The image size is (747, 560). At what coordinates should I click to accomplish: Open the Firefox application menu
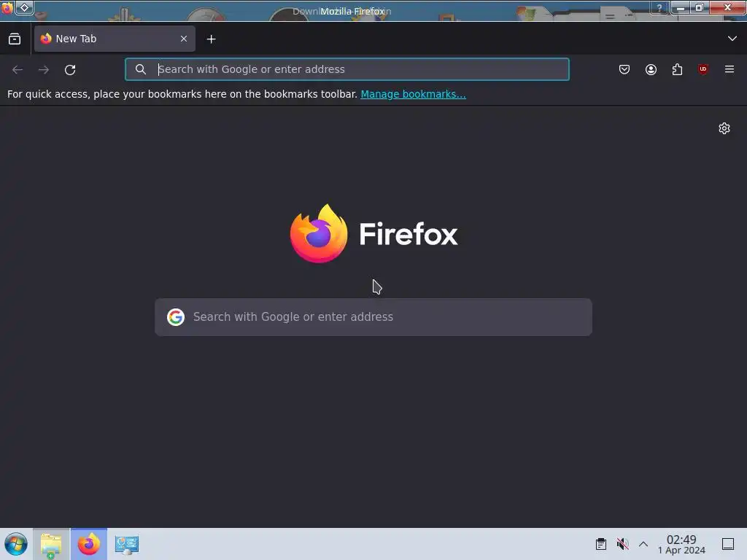pos(729,69)
